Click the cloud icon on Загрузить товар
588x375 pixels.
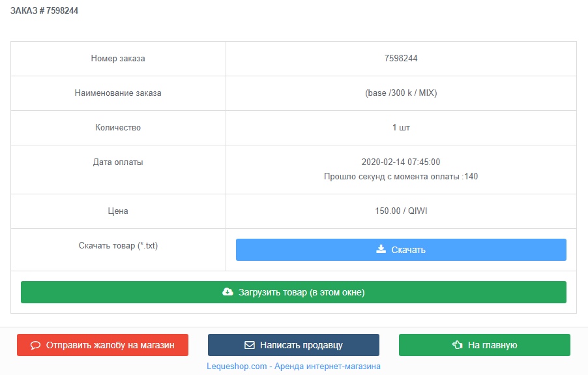228,292
